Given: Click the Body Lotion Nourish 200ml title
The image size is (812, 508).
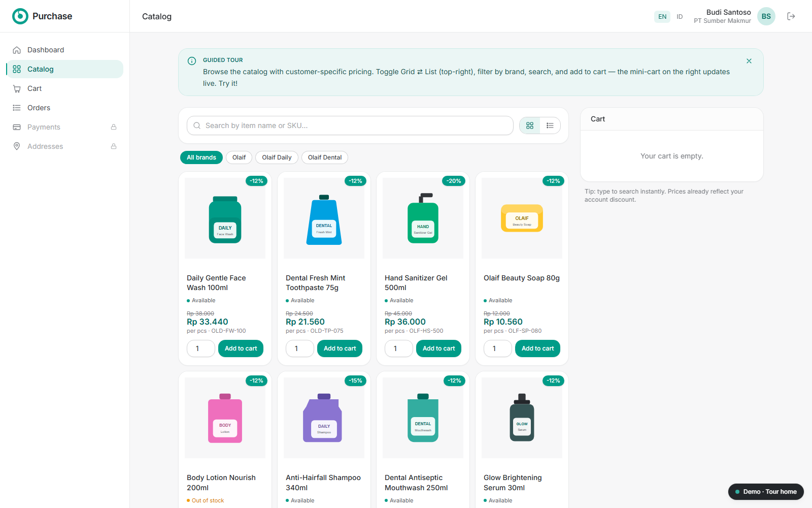Looking at the screenshot, I should pos(221,483).
